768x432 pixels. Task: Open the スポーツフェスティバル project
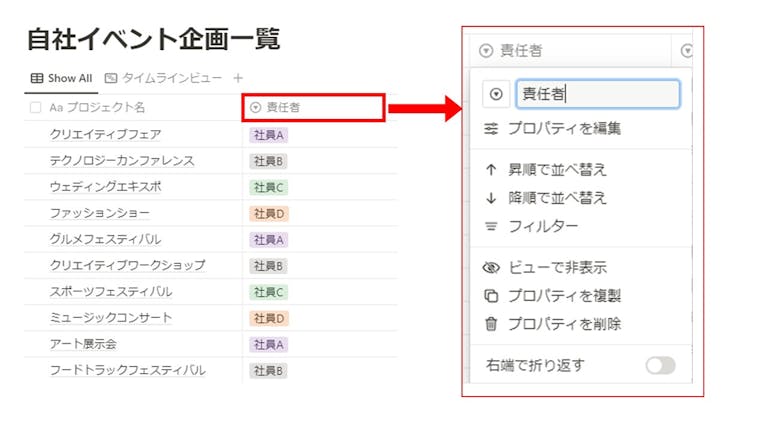point(111,291)
